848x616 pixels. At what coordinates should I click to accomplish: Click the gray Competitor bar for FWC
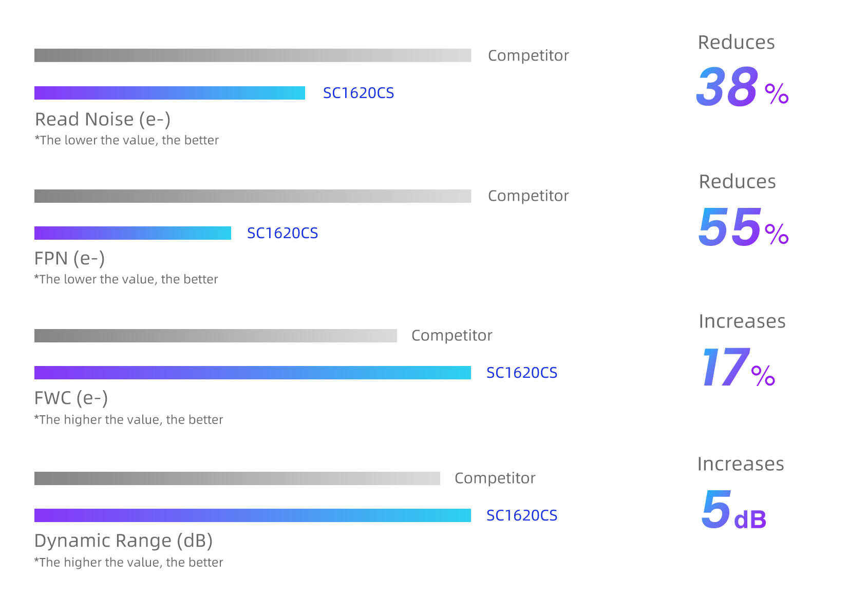pos(216,336)
